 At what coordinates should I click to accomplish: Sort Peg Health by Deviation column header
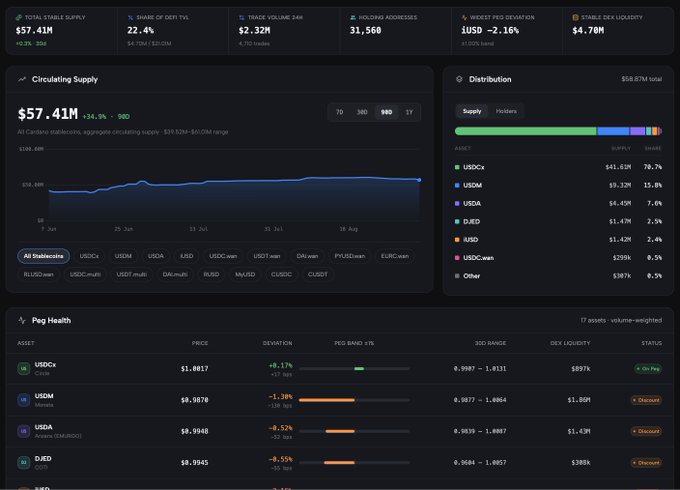click(x=277, y=343)
